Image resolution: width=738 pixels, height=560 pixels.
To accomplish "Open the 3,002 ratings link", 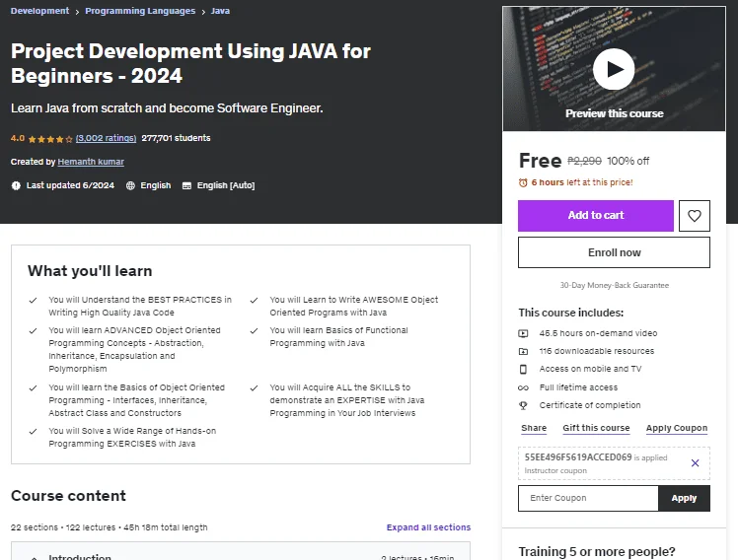I will [106, 138].
